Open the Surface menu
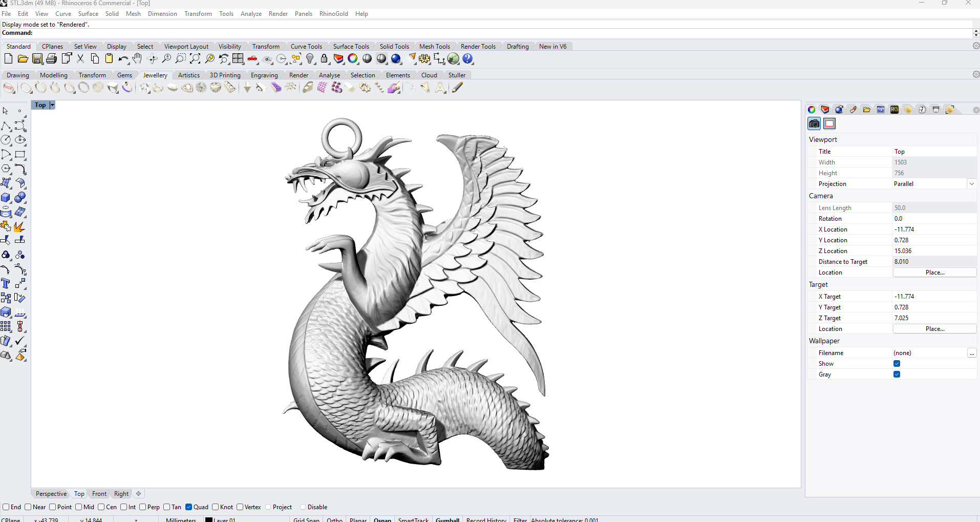The width and height of the screenshot is (980, 522). (88, 14)
